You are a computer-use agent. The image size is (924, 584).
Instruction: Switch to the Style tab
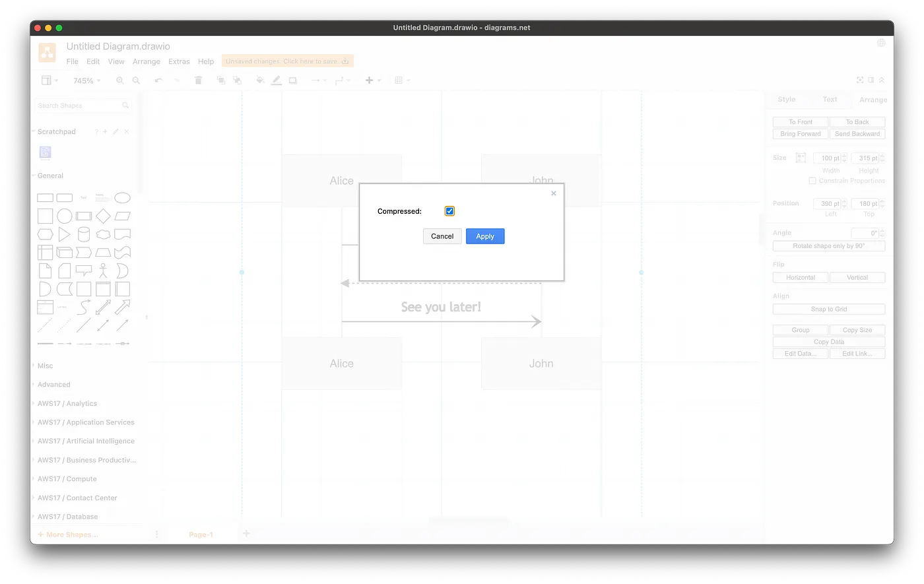coord(786,99)
